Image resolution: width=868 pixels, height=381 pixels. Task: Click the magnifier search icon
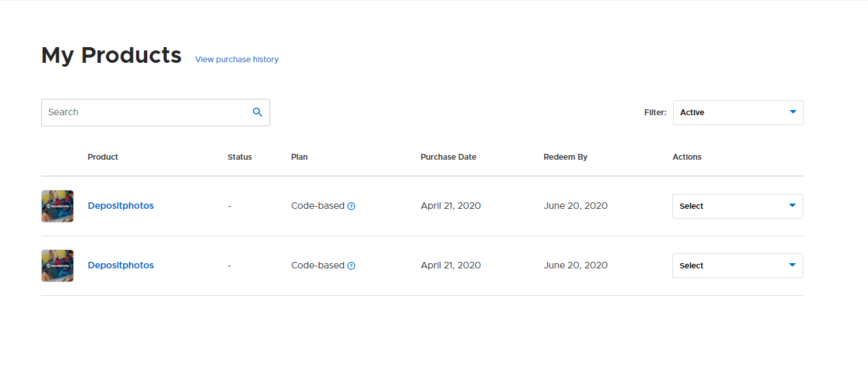coord(258,112)
